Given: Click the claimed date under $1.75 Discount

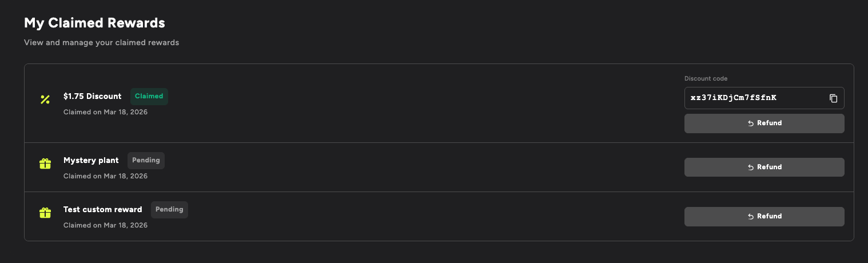Looking at the screenshot, I should click(x=105, y=112).
